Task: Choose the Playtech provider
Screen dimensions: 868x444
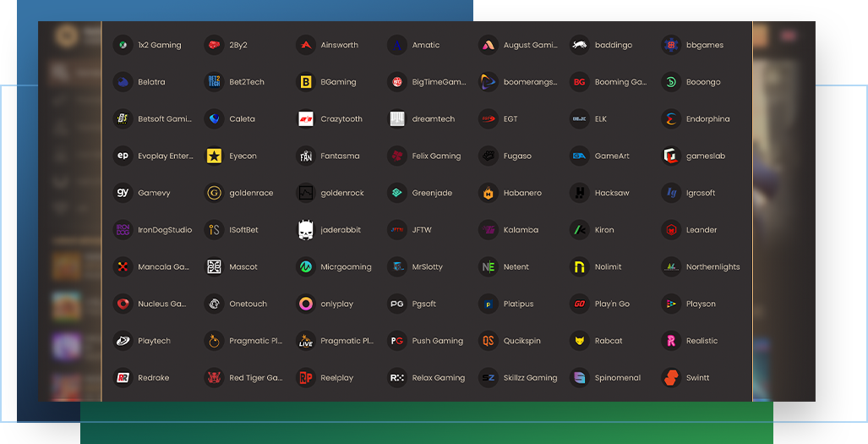Action: [x=142, y=341]
